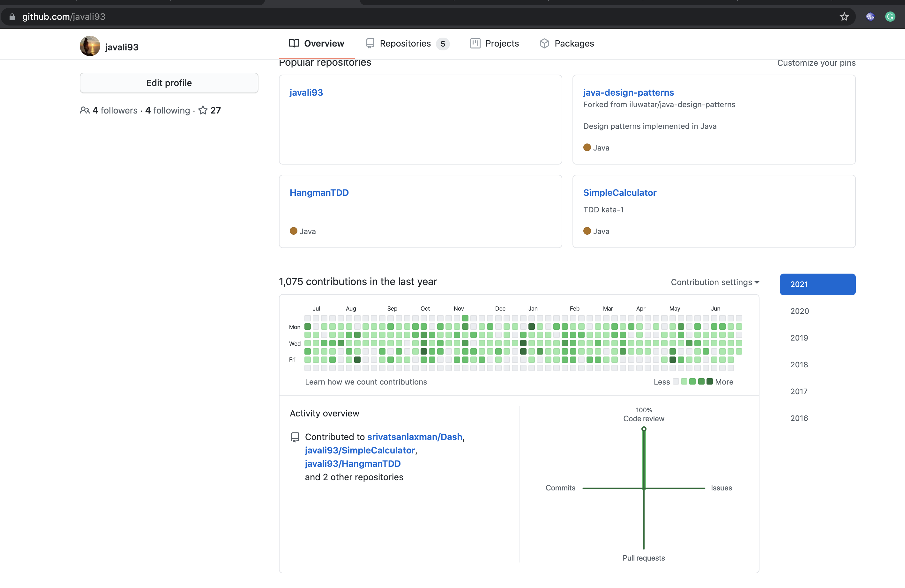The image size is (905, 588).
Task: Select the 2021 year filter
Action: [818, 284]
